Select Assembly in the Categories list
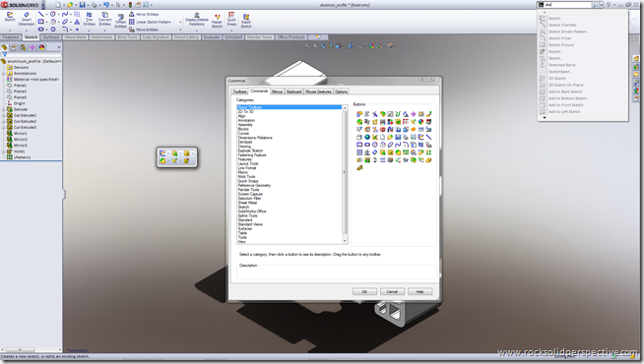The width and height of the screenshot is (644, 364). [x=245, y=125]
